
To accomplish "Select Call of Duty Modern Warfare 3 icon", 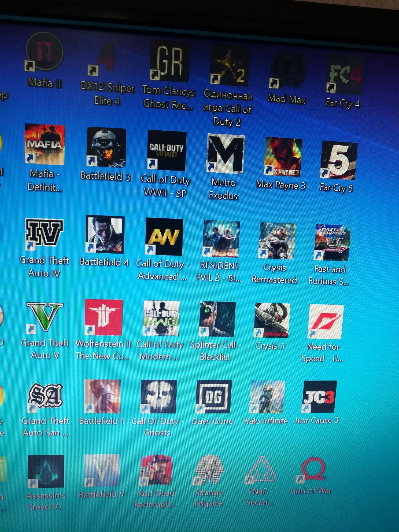I will click(161, 318).
